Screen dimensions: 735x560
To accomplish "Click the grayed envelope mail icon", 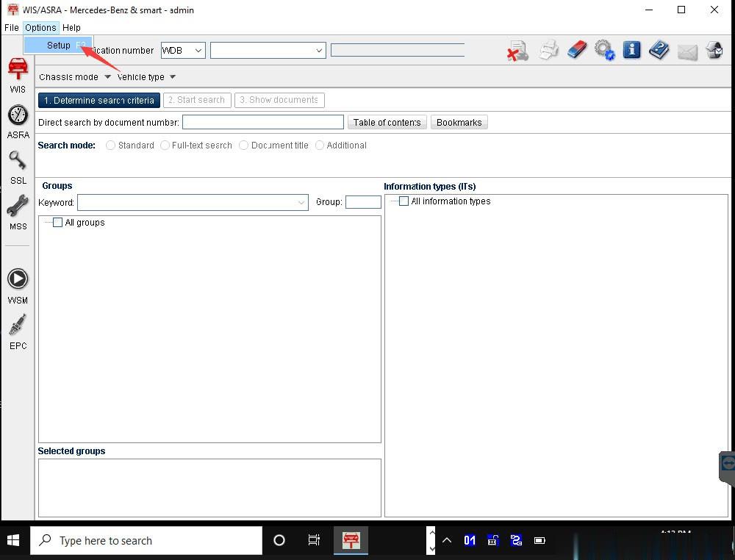I will pos(687,52).
